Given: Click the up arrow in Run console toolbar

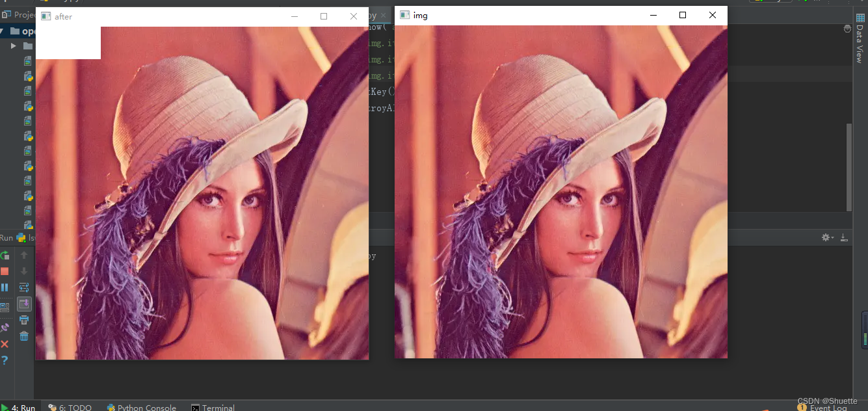Looking at the screenshot, I should [24, 256].
